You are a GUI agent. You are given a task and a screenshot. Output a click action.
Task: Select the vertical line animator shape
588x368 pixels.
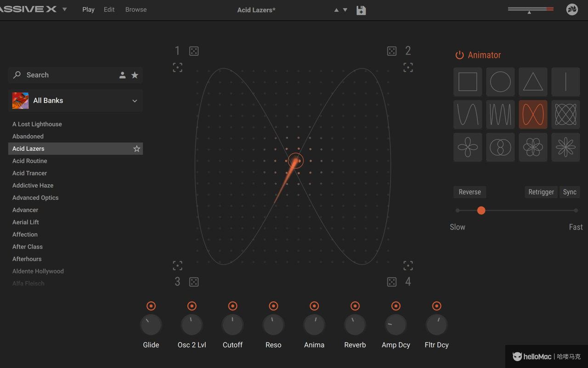pos(565,82)
